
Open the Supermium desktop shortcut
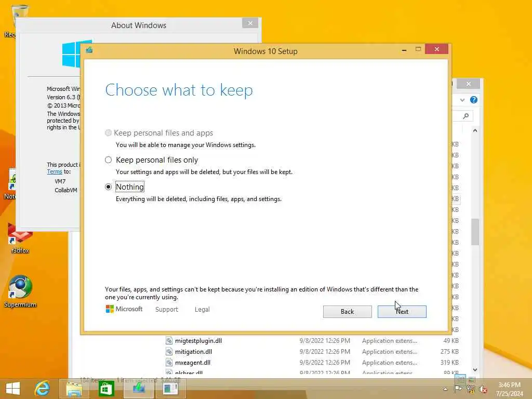point(20,291)
